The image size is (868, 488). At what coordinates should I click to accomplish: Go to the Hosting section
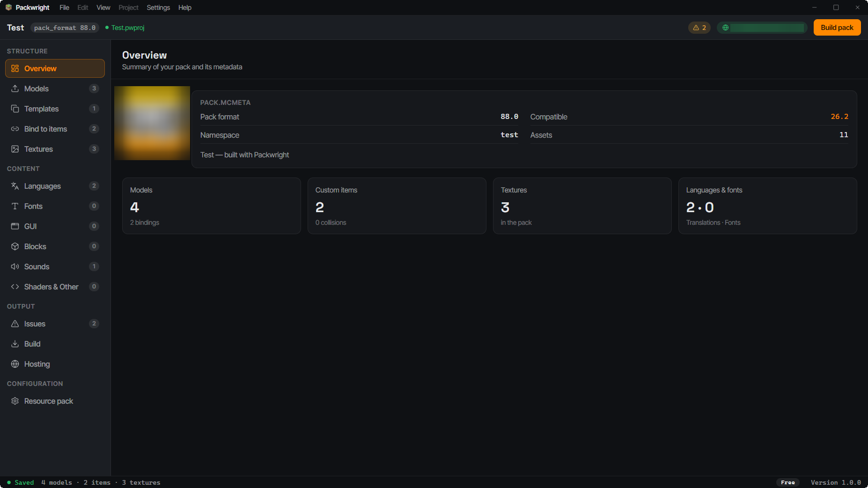tap(55, 364)
